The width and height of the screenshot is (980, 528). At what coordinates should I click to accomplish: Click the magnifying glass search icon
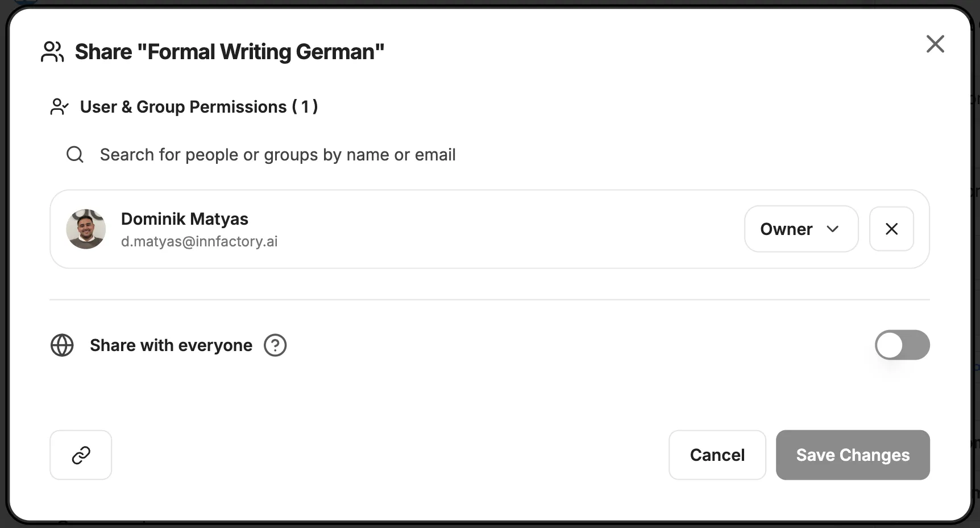click(74, 154)
